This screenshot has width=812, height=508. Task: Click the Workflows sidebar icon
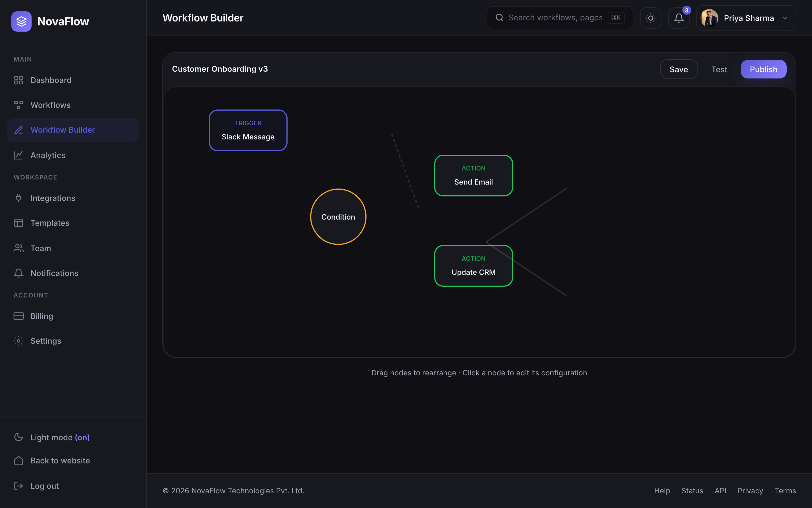coord(18,105)
